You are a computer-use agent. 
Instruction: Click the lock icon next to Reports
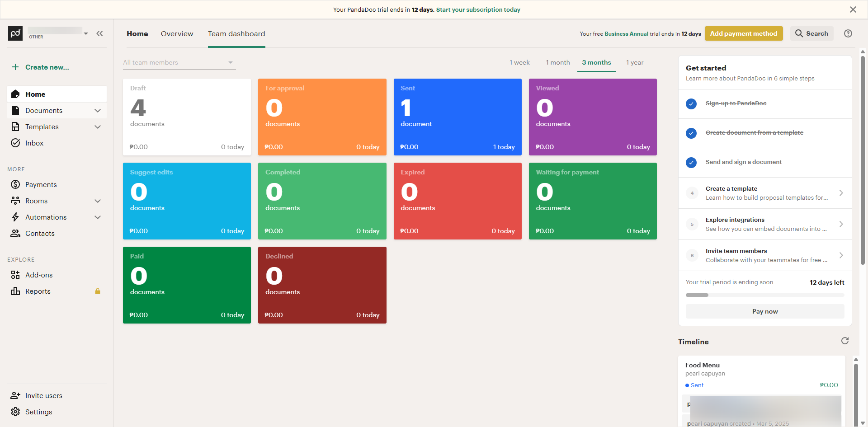pos(98,291)
